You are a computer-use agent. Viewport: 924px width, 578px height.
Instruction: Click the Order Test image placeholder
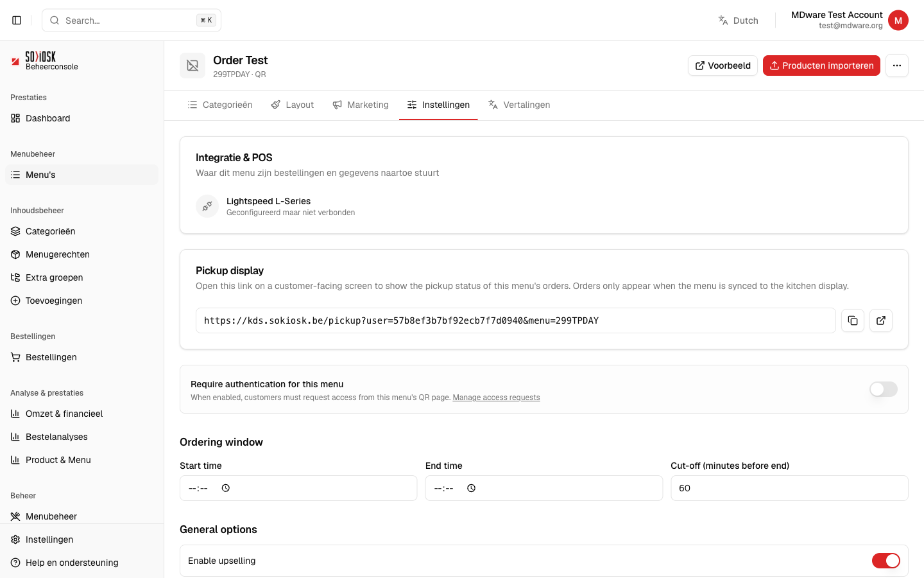tap(193, 66)
